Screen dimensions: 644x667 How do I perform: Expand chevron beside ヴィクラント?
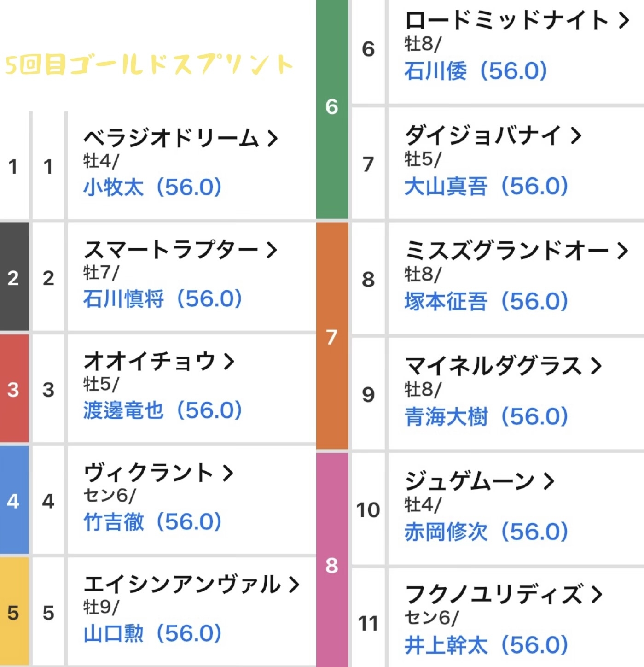[228, 473]
